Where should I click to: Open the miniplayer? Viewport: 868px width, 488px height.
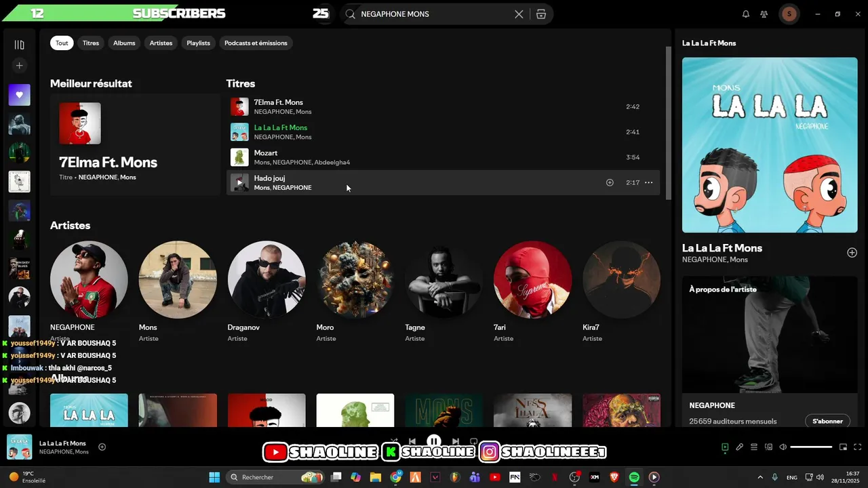[x=844, y=447]
